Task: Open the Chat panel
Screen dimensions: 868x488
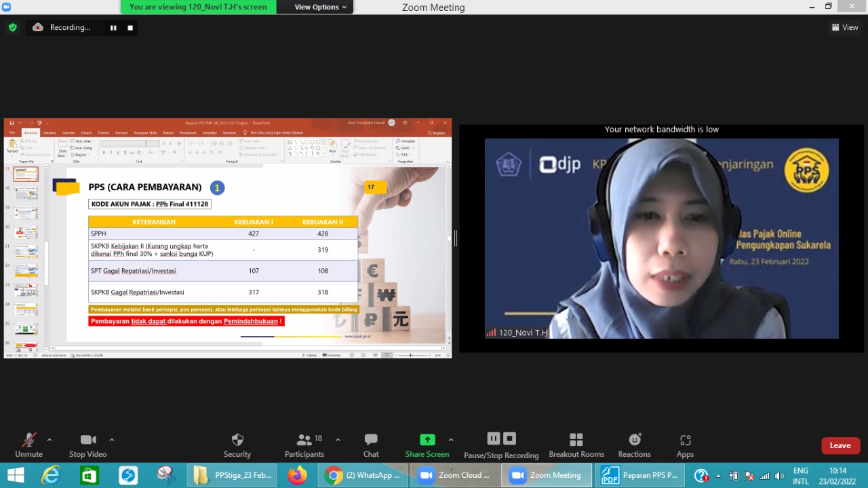Action: click(x=370, y=445)
